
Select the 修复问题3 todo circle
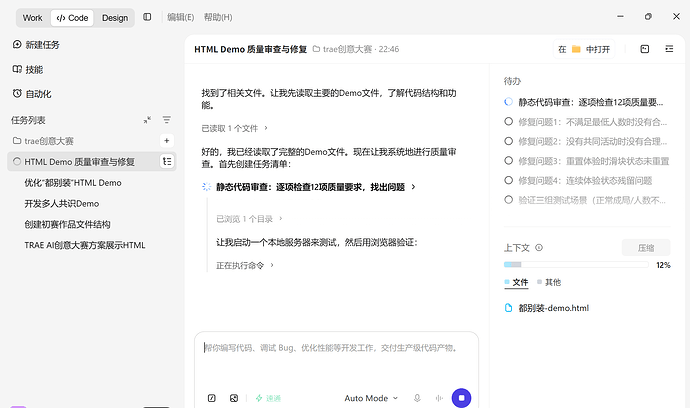click(x=508, y=160)
